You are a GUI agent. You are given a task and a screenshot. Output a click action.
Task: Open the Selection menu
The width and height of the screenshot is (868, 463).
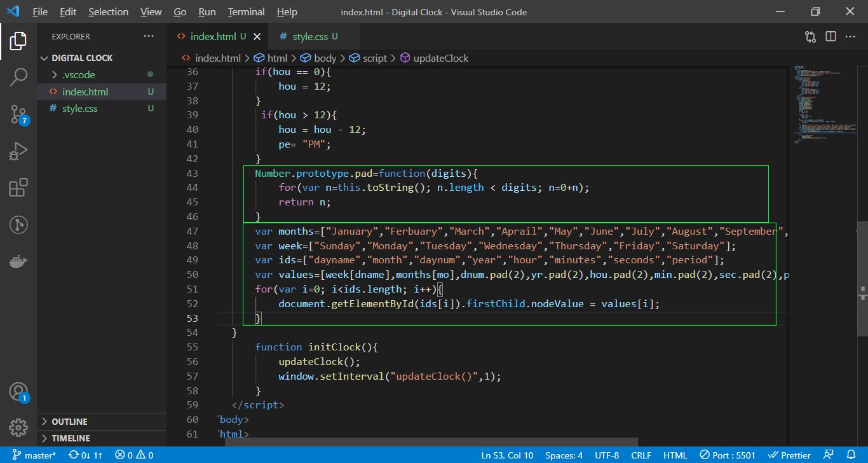tap(108, 11)
